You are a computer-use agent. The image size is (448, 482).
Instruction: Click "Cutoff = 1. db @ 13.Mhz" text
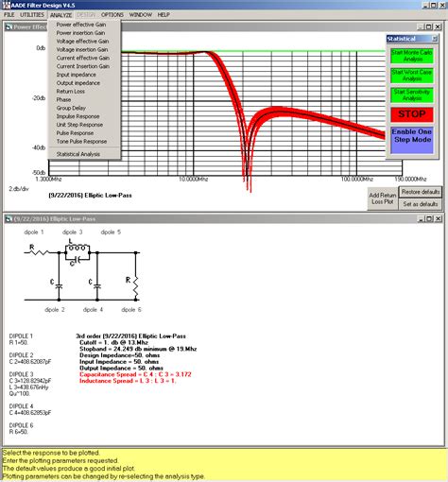(113, 342)
